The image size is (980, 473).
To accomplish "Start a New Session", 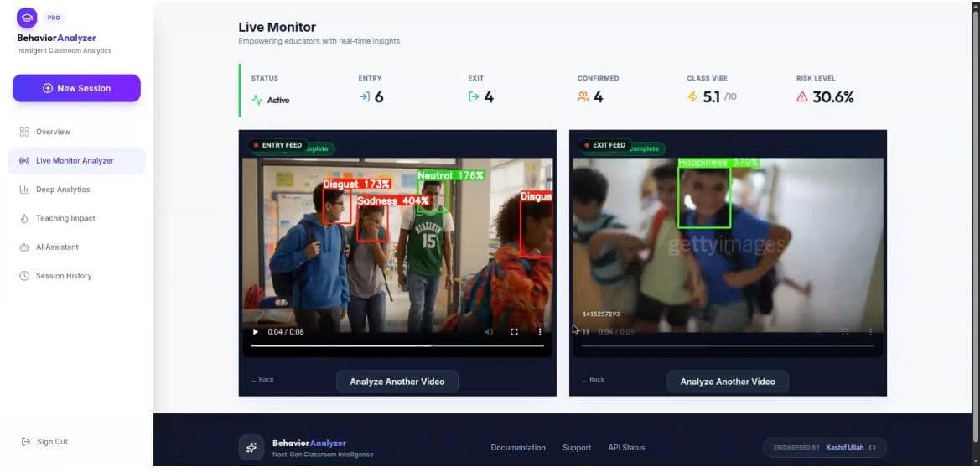I will pos(76,88).
